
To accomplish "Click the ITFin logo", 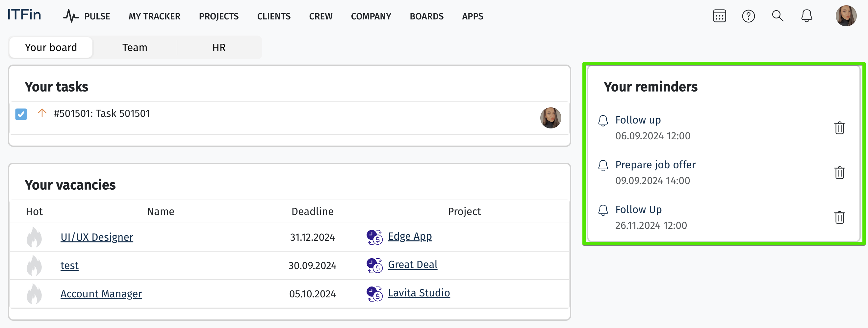I will pos(24,15).
